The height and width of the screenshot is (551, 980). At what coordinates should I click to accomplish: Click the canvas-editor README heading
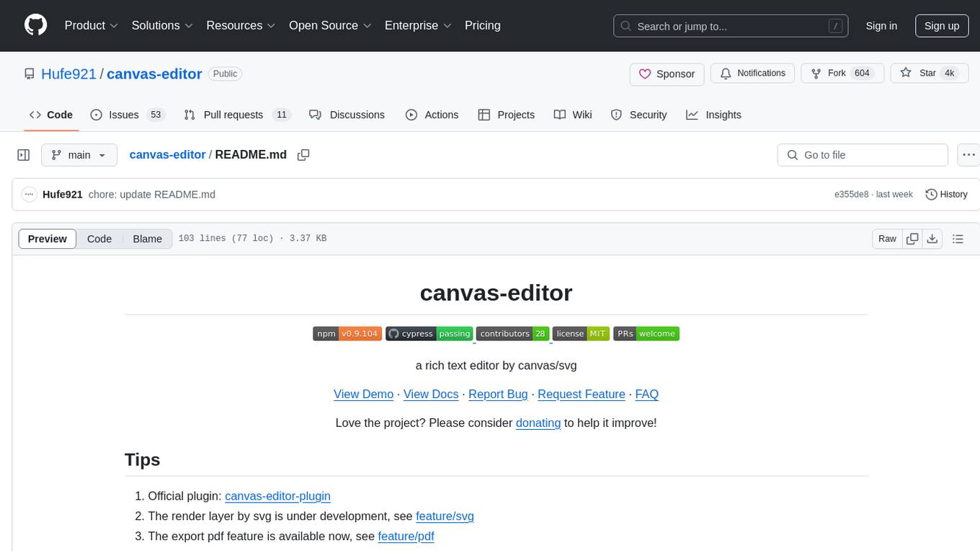(496, 292)
